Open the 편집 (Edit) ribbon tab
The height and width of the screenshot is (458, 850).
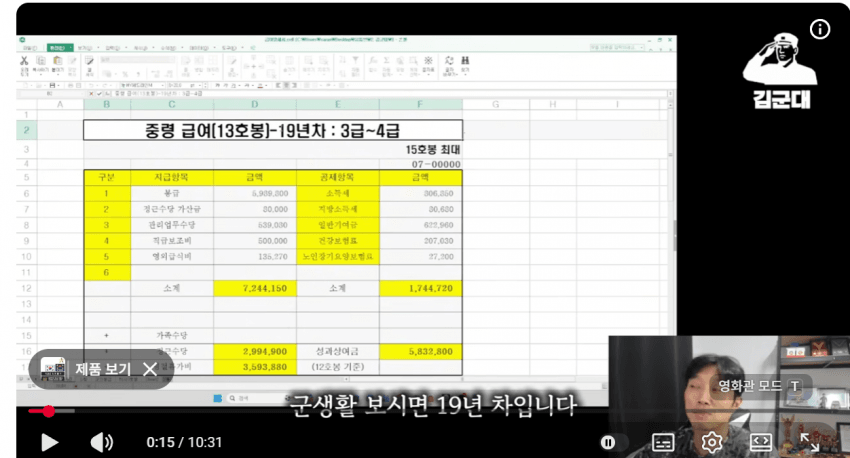pyautogui.click(x=59, y=48)
